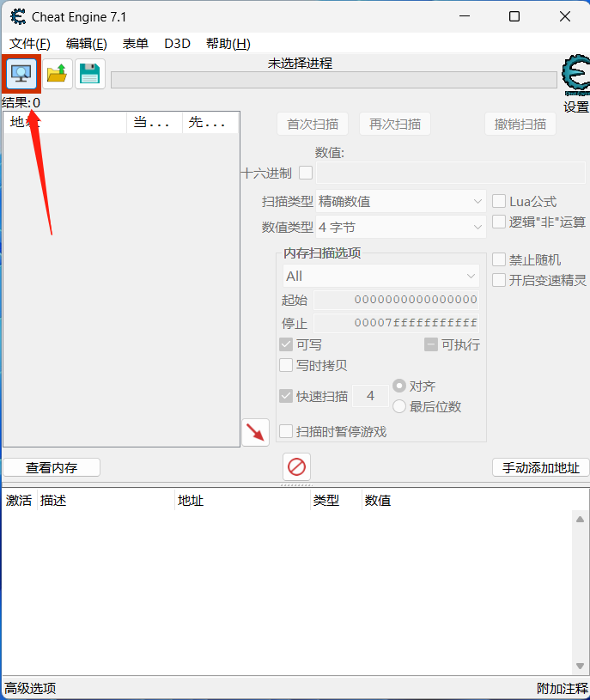Click the panel splitter grip dots
This screenshot has height=700, width=590.
point(297,484)
